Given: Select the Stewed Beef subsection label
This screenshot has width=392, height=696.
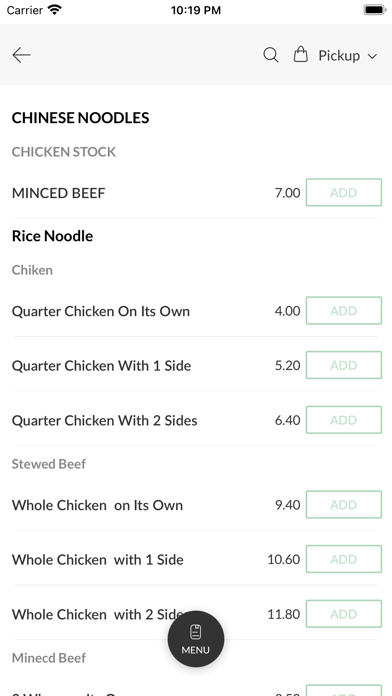Looking at the screenshot, I should click(x=49, y=464).
